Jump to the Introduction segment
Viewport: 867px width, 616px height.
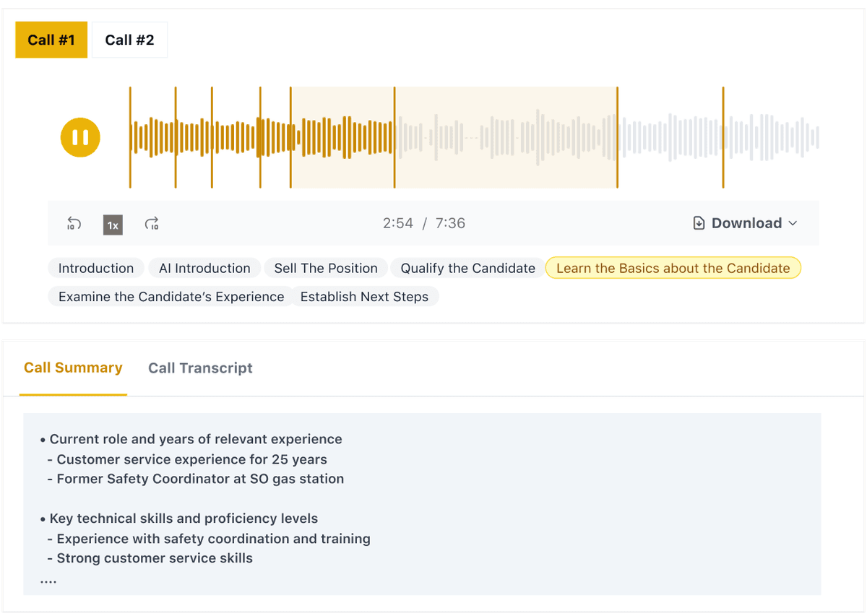[96, 269]
